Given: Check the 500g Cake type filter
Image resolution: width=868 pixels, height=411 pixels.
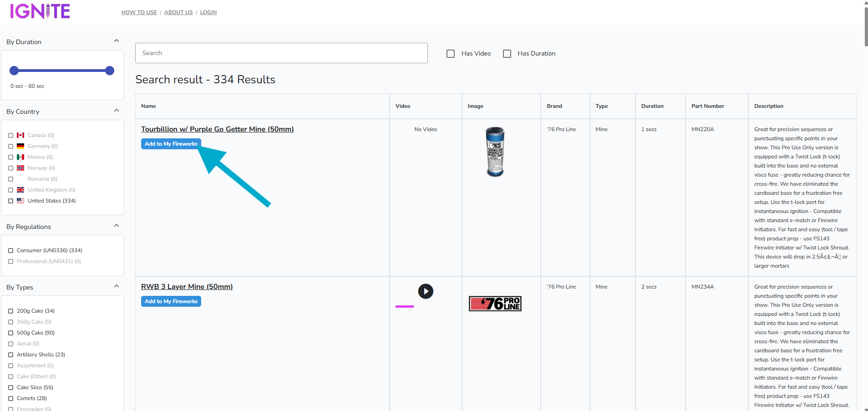Looking at the screenshot, I should 11,333.
